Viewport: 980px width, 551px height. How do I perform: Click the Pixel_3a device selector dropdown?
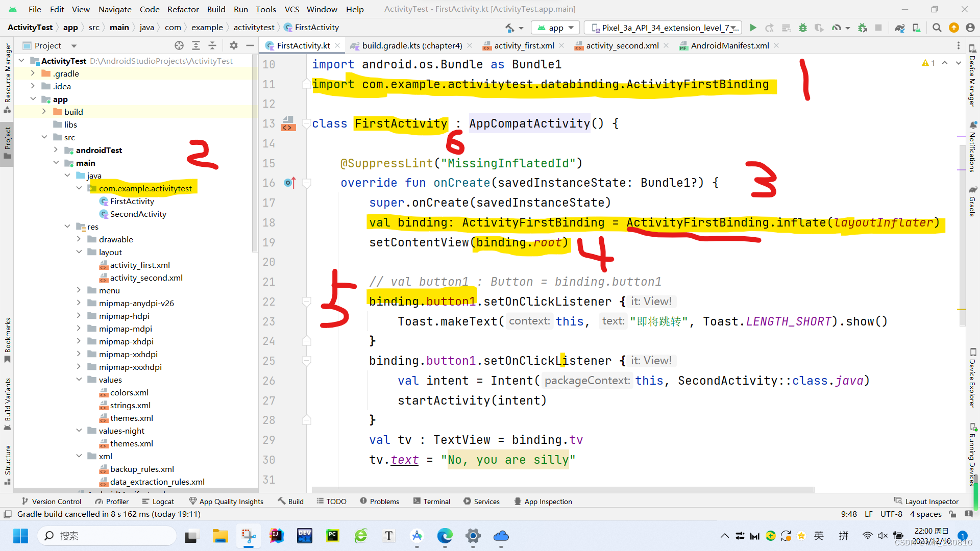click(x=663, y=28)
